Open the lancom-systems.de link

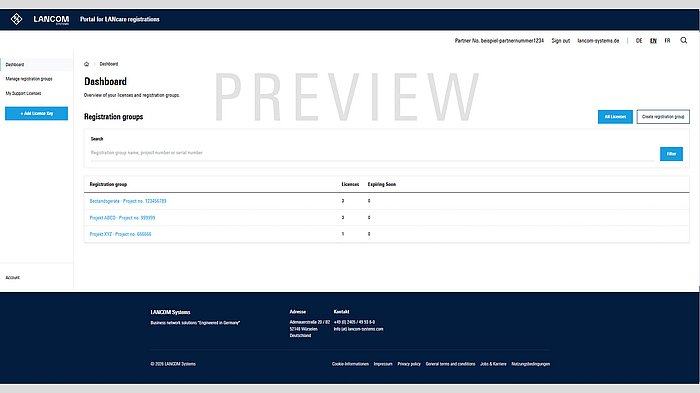pos(598,41)
